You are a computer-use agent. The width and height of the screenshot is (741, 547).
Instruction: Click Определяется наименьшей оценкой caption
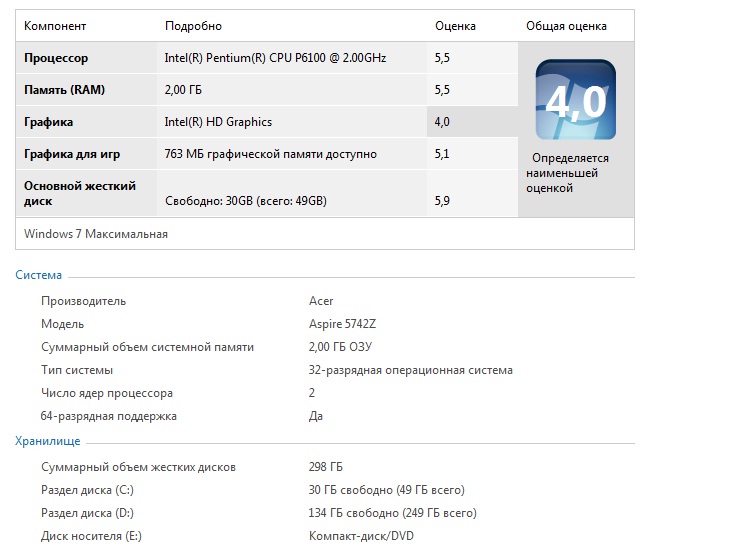pos(567,173)
